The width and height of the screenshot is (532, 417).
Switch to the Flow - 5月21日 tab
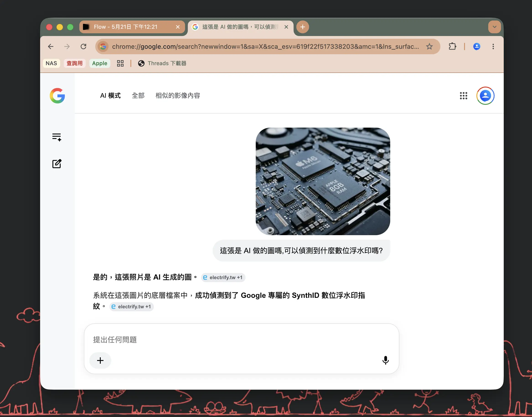[132, 27]
